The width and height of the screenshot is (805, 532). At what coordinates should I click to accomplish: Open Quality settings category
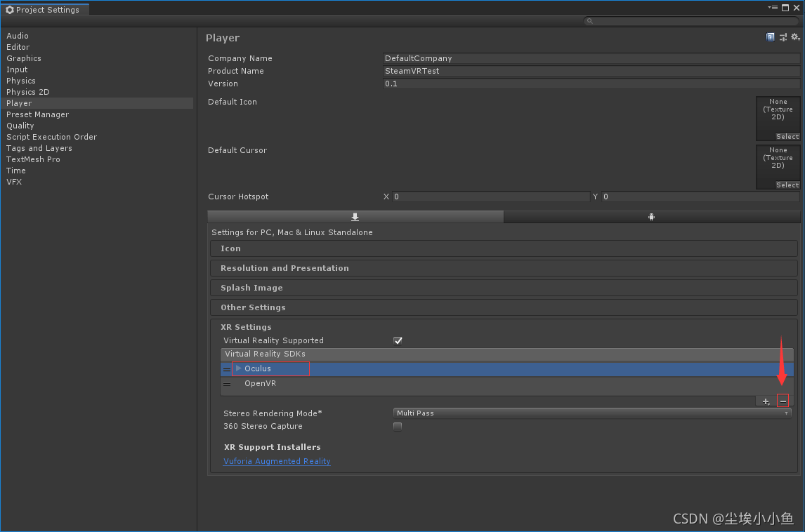tap(20, 126)
